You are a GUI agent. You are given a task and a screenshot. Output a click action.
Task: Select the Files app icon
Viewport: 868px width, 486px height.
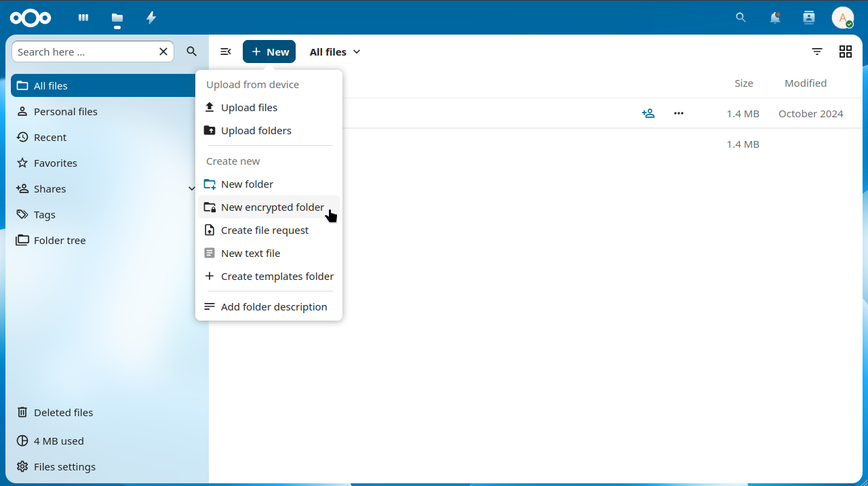[117, 18]
